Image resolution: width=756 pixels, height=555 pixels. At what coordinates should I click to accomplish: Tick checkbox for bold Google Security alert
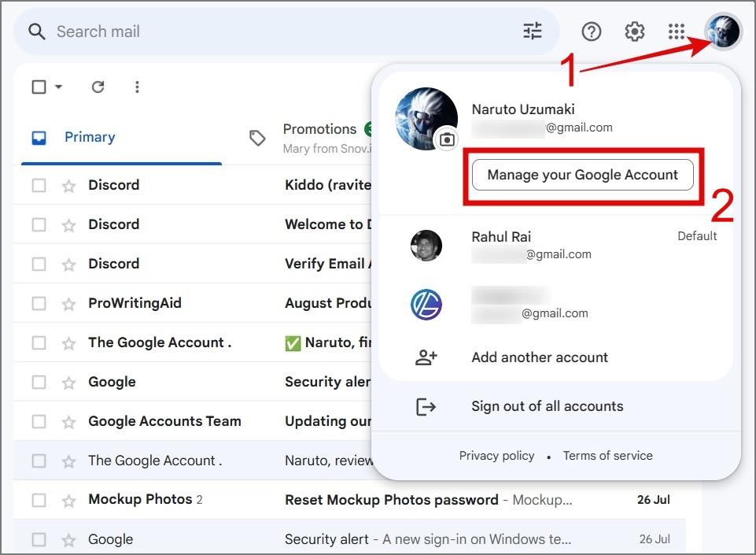39,383
